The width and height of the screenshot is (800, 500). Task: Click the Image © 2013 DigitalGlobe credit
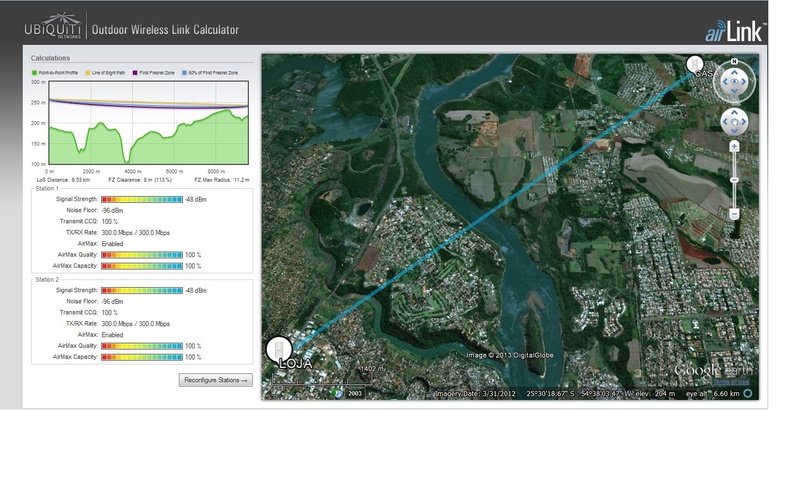510,355
